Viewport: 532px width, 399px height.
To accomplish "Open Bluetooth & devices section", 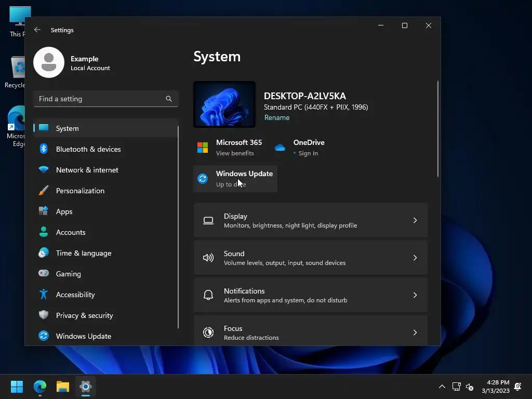I will (105, 149).
